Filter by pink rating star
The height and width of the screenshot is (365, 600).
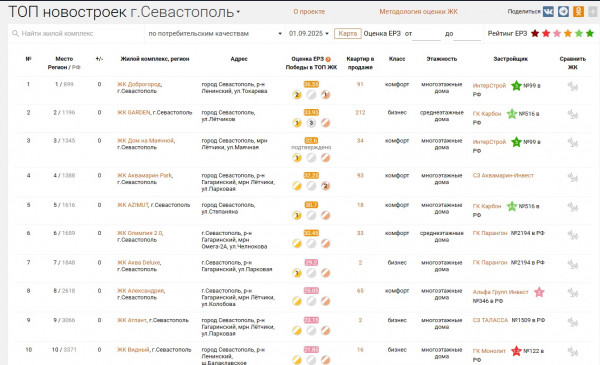coord(557,34)
